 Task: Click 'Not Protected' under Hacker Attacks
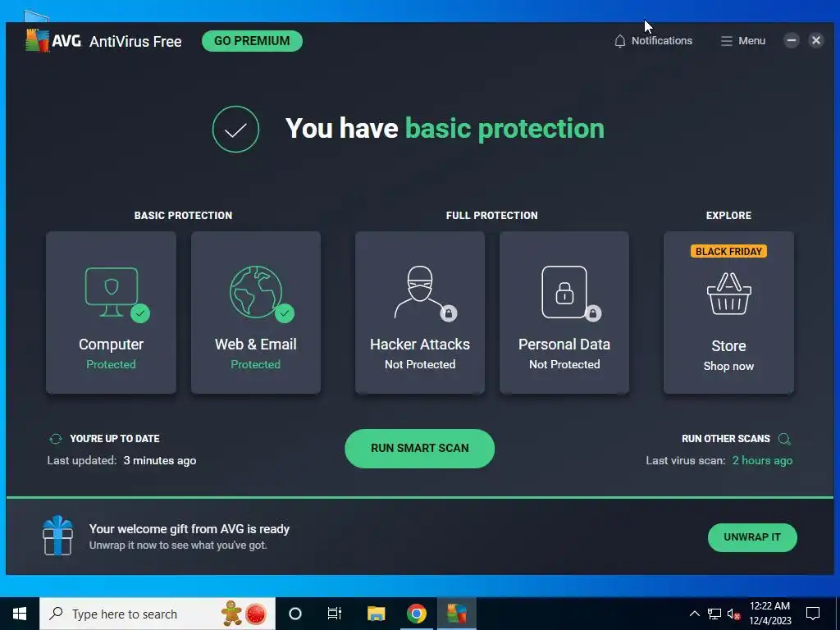(x=420, y=364)
